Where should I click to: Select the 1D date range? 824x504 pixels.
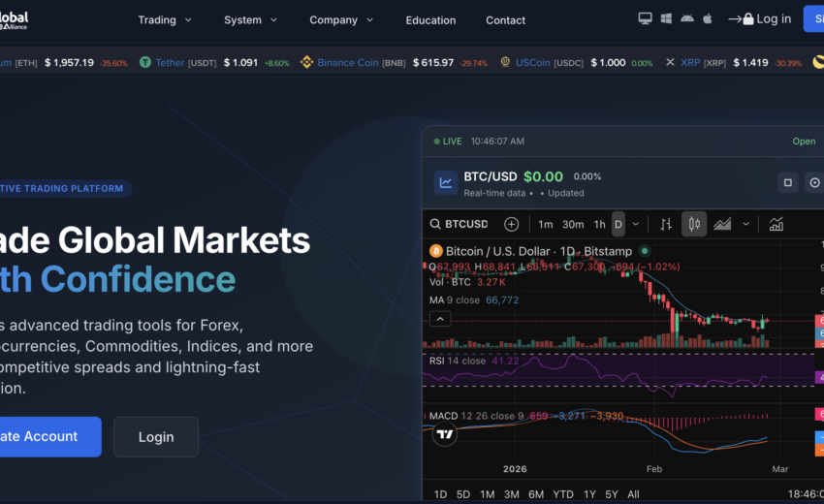440,494
